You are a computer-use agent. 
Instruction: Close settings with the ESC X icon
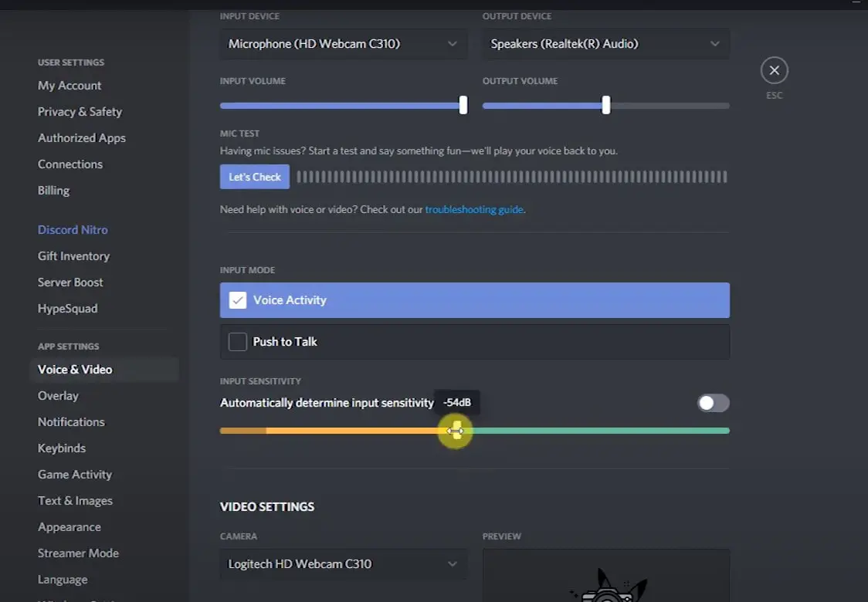pyautogui.click(x=774, y=71)
